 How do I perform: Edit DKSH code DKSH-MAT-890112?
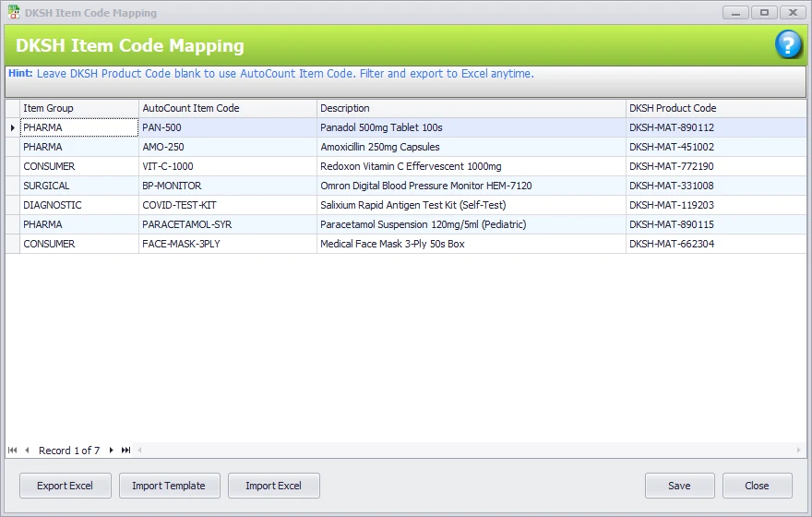716,127
